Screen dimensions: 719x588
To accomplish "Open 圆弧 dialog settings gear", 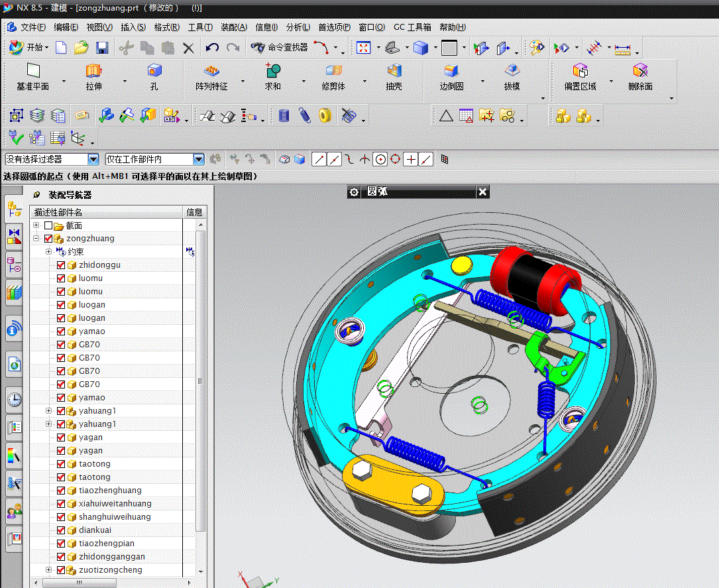I will (354, 192).
